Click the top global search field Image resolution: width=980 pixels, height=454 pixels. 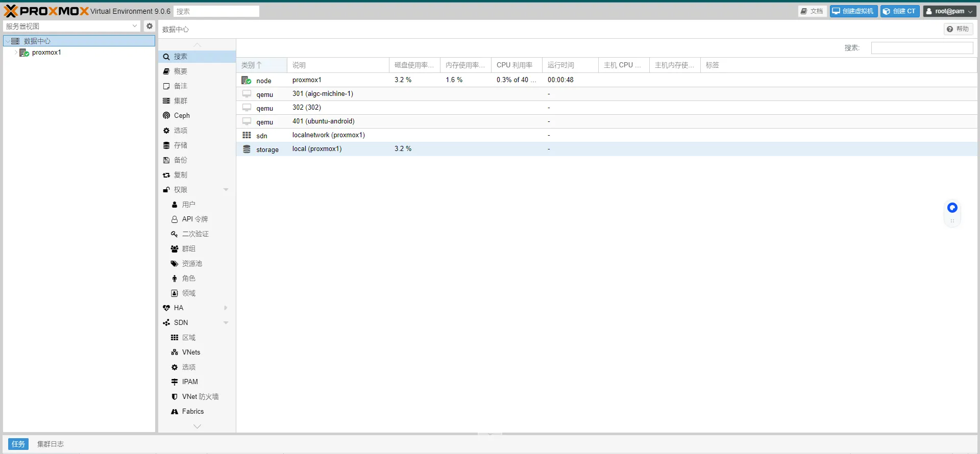click(x=216, y=11)
